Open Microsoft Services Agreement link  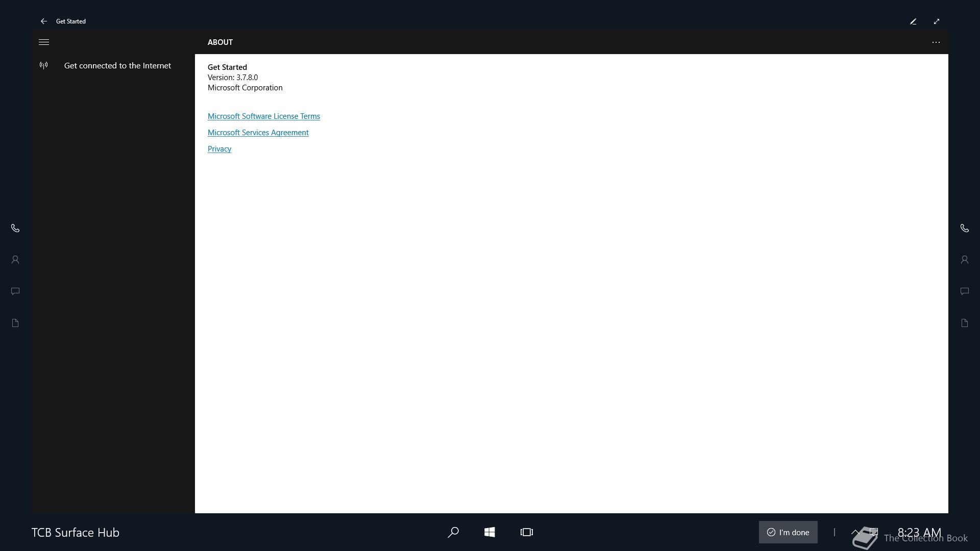click(258, 133)
